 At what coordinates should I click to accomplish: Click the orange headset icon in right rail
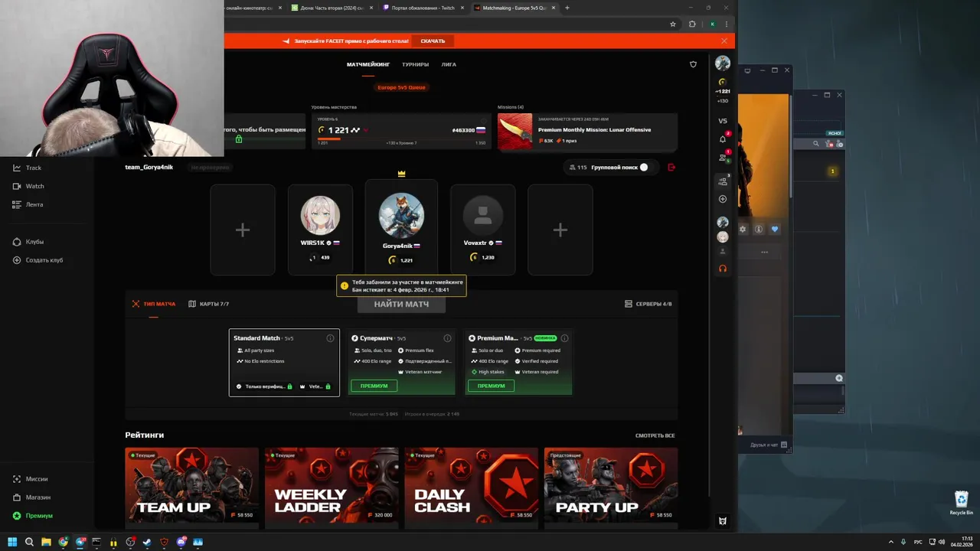(722, 269)
